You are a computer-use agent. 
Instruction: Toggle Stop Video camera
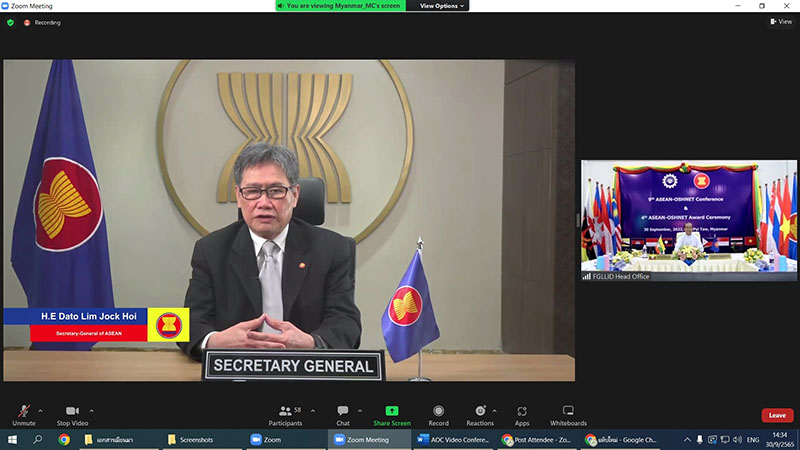[x=71, y=414]
